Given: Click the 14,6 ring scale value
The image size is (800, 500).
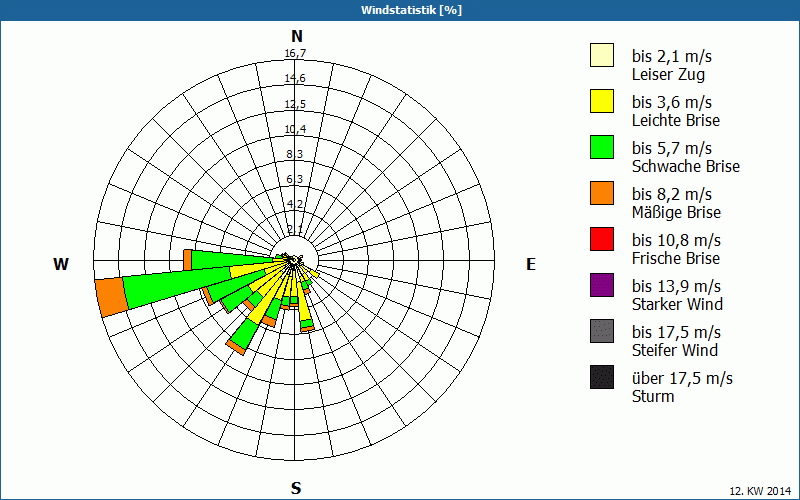Looking at the screenshot, I should tap(295, 78).
